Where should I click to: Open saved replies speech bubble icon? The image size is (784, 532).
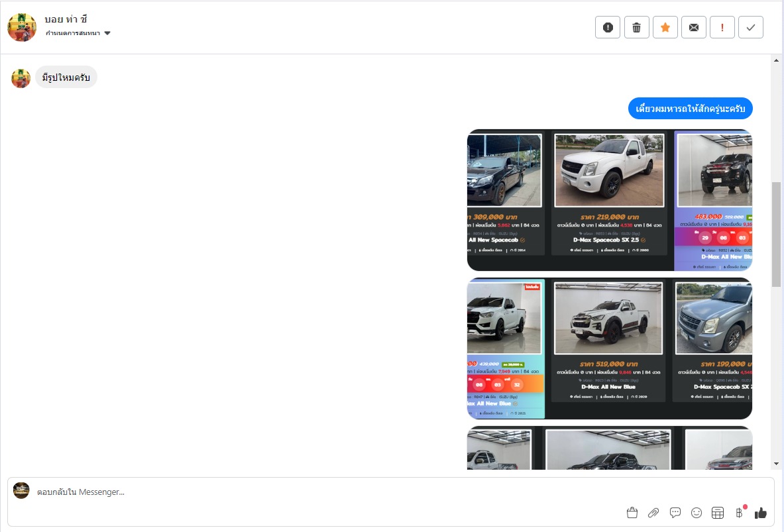coord(675,513)
